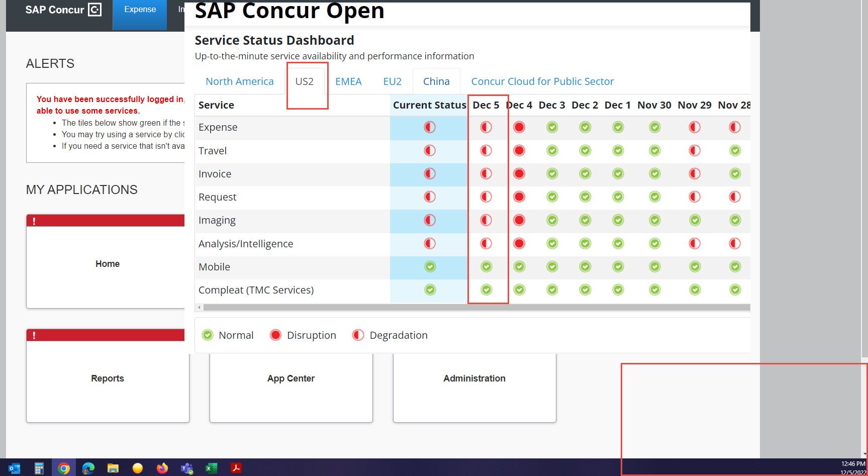Open the Expense menu
Viewport: 868px width, 476px height.
click(140, 9)
